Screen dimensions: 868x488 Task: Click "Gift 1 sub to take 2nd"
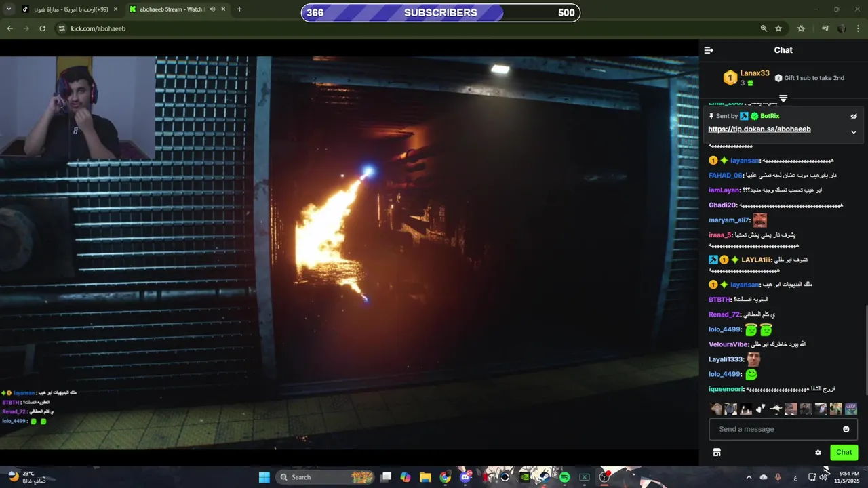click(810, 78)
